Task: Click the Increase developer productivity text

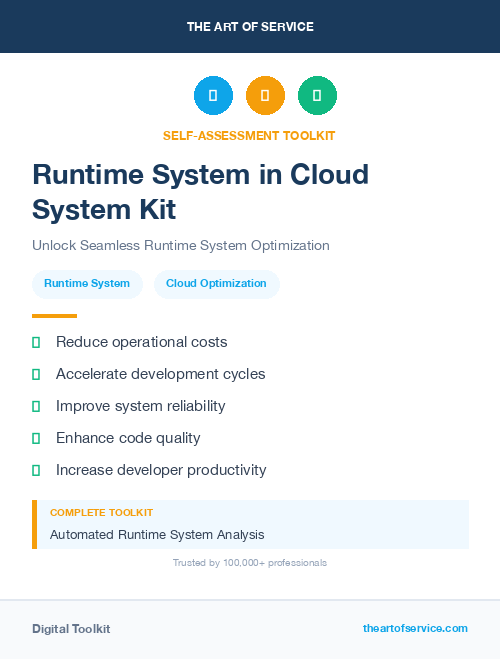Action: pyautogui.click(x=161, y=470)
